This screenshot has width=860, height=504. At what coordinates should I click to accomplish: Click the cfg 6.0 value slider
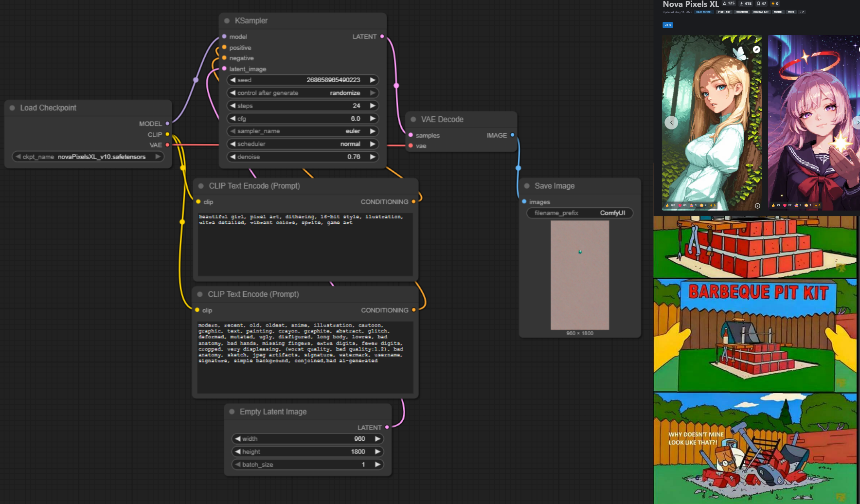[303, 119]
